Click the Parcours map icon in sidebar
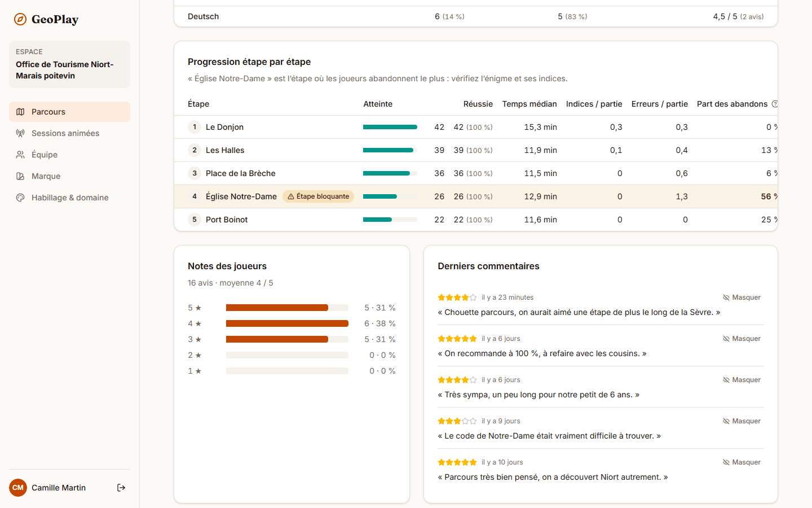The height and width of the screenshot is (508, 812). click(20, 112)
